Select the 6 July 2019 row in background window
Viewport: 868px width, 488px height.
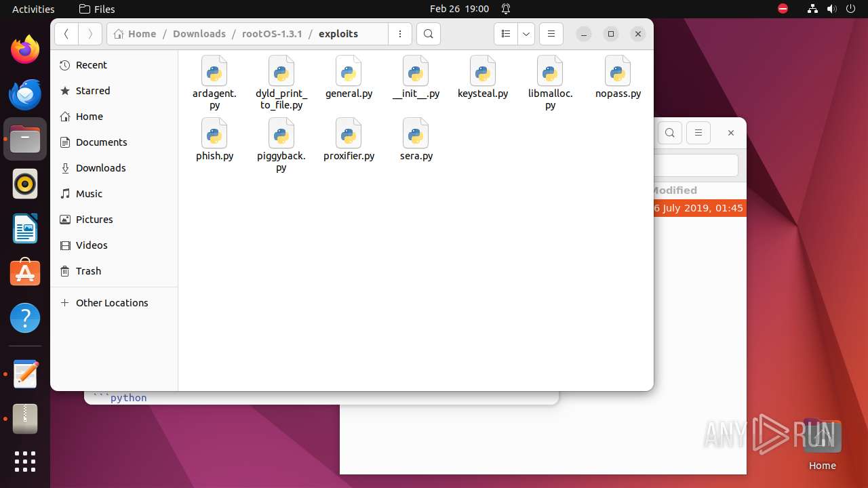[x=700, y=208]
